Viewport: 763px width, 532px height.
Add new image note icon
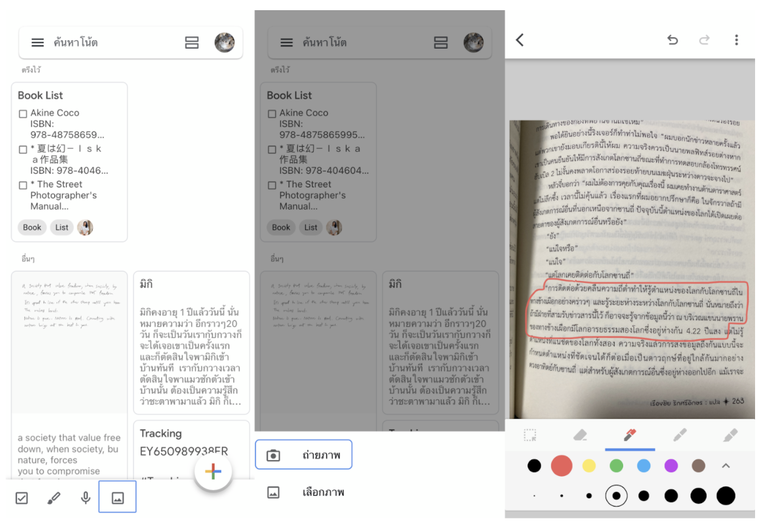click(118, 498)
